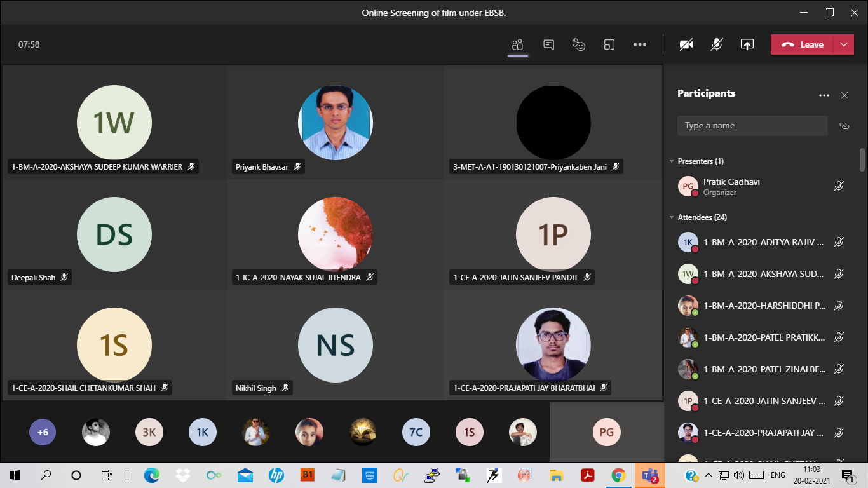
Task: Select attendee 1-BM-A-2020-PATEL ZINALBE
Action: (x=761, y=369)
